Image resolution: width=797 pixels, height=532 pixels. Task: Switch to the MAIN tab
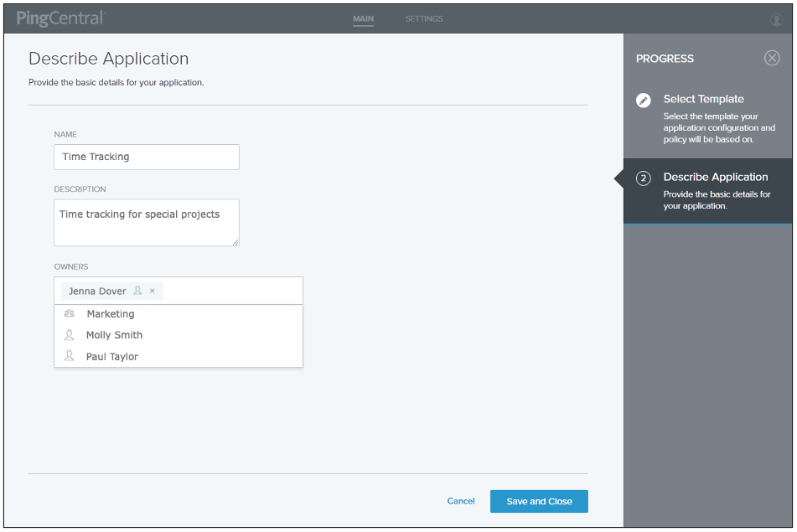[363, 18]
